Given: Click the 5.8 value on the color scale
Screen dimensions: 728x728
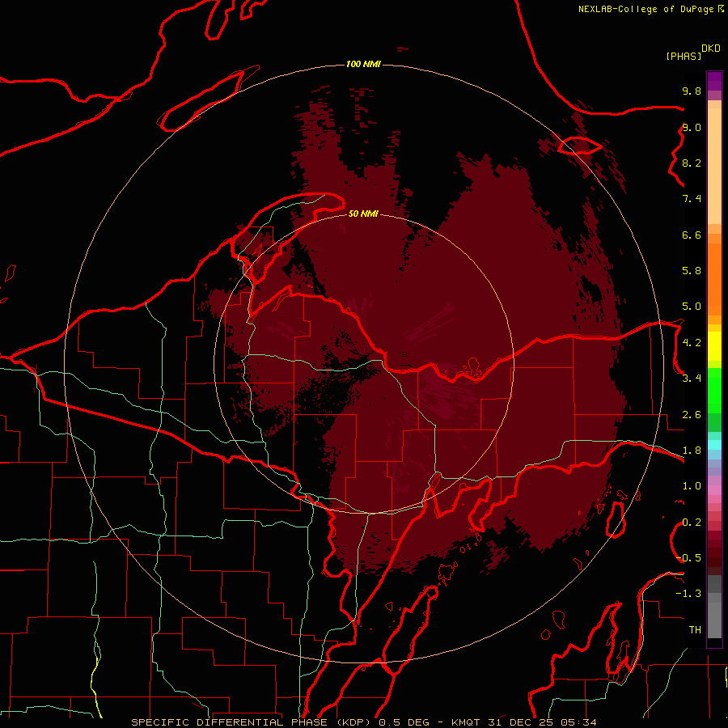Looking at the screenshot, I should click(x=692, y=271).
